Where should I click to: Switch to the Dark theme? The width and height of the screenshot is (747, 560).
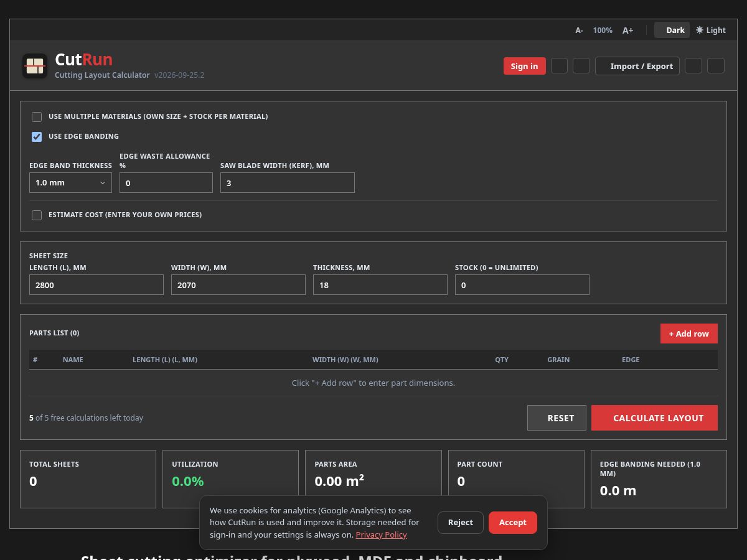(672, 30)
